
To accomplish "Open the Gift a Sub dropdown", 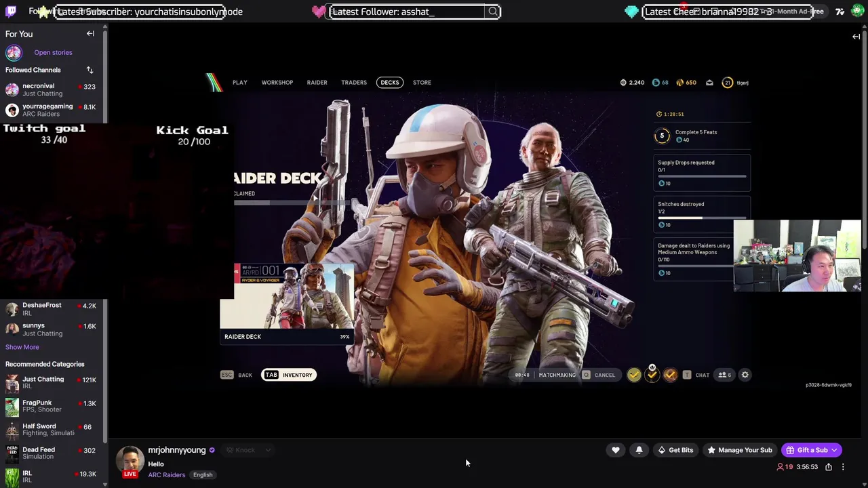I will click(812, 450).
